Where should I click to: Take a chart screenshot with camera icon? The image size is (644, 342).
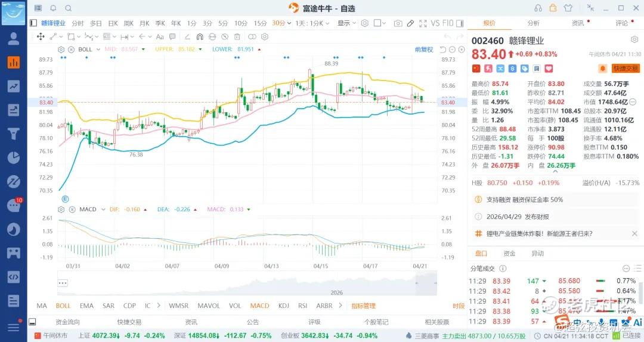click(x=398, y=23)
